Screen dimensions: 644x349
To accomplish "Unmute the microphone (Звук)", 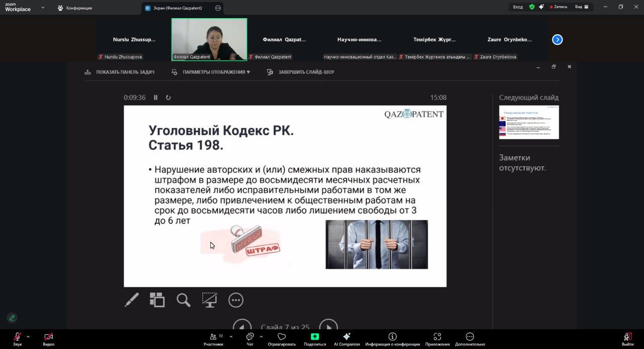I will [x=18, y=339].
